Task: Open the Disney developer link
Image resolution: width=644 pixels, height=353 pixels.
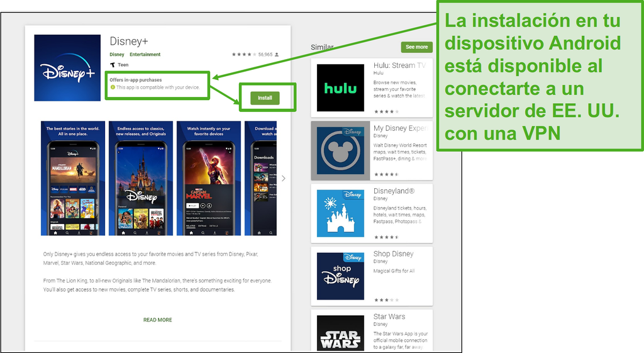Action: tap(116, 54)
